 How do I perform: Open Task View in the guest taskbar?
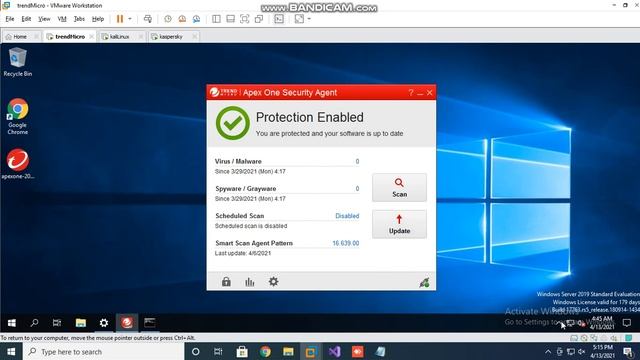click(x=57, y=323)
